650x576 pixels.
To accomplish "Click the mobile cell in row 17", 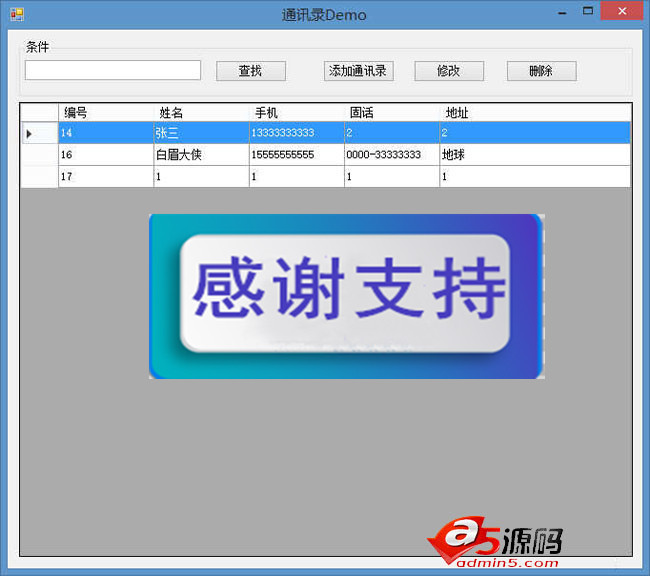I will (x=296, y=177).
